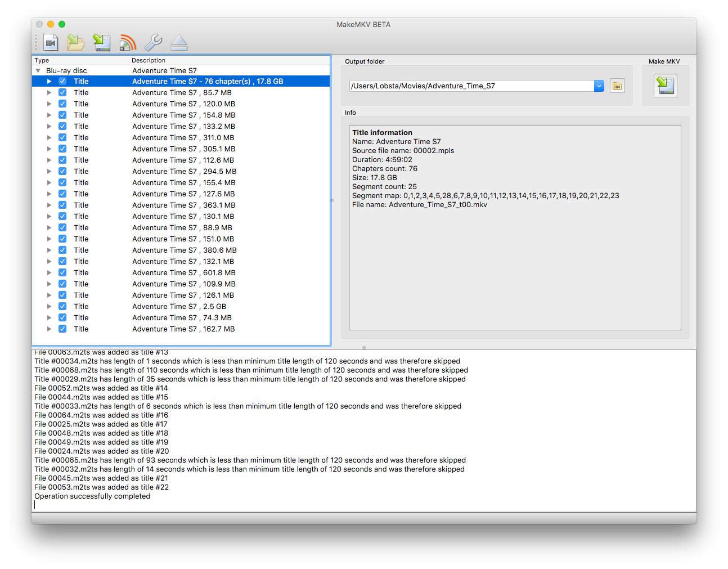The height and width of the screenshot is (569, 728).
Task: Uncheck the 294.5 MB title checkbox
Action: [x=62, y=172]
